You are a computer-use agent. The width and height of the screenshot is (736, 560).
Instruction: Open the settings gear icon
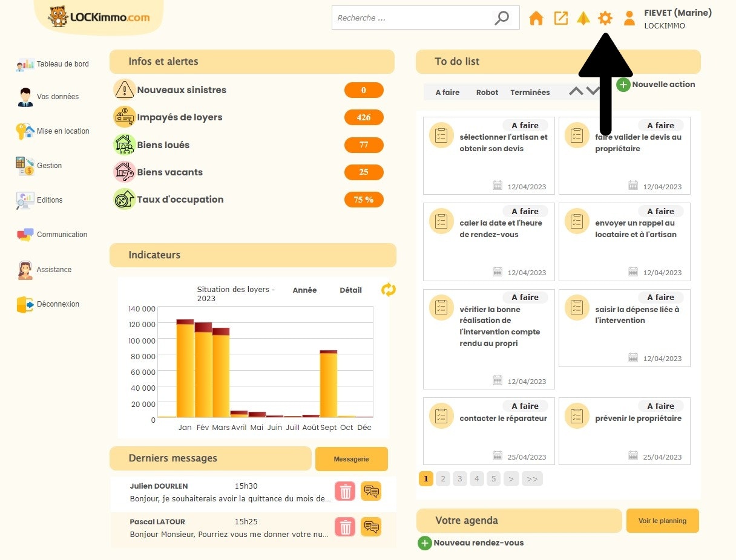click(605, 18)
